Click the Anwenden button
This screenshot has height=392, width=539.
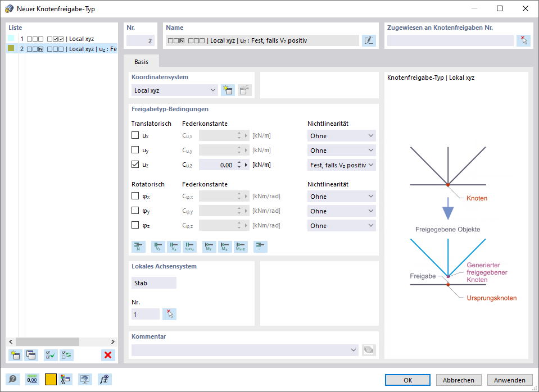point(510,380)
